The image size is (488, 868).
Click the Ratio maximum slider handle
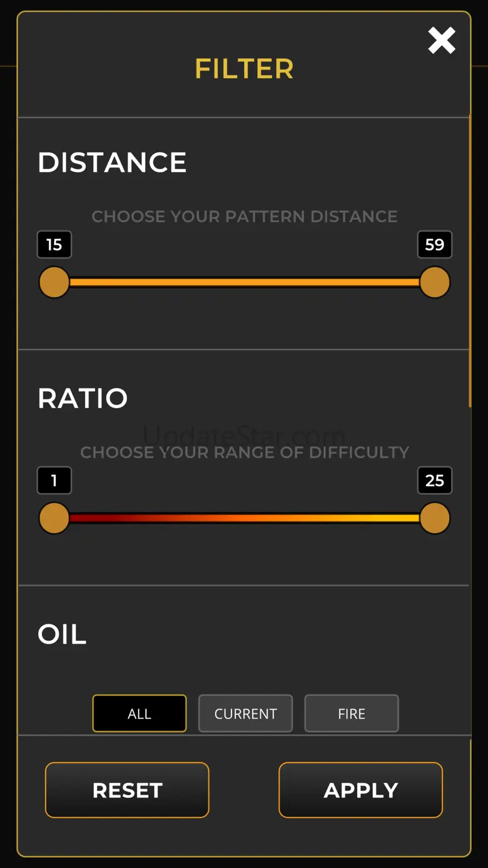[x=435, y=518]
